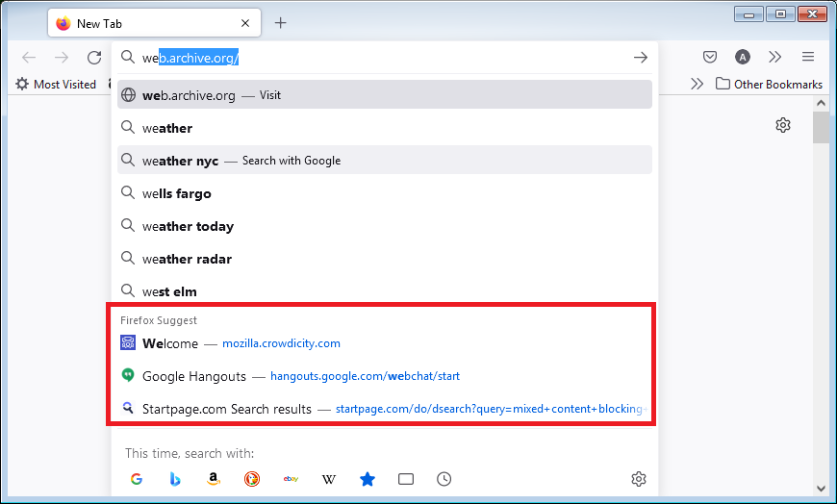Open Google Hangouts webchat suggestion
This screenshot has height=504, width=837.
tap(384, 376)
